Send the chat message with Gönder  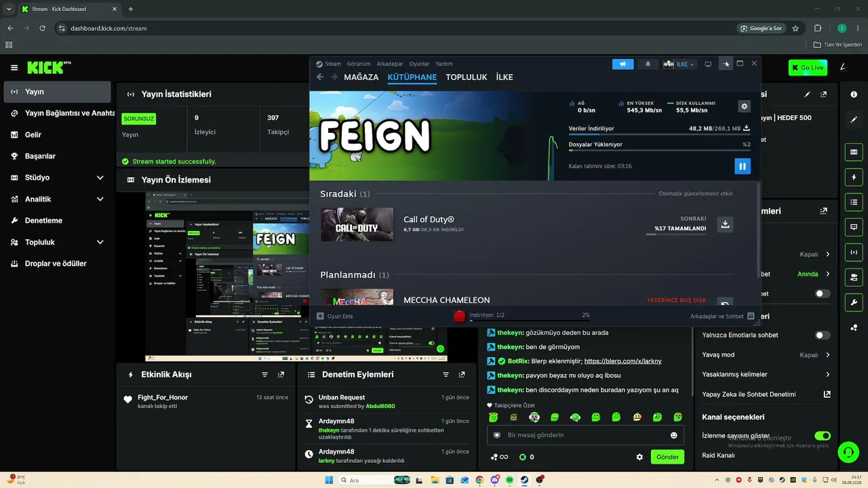667,457
